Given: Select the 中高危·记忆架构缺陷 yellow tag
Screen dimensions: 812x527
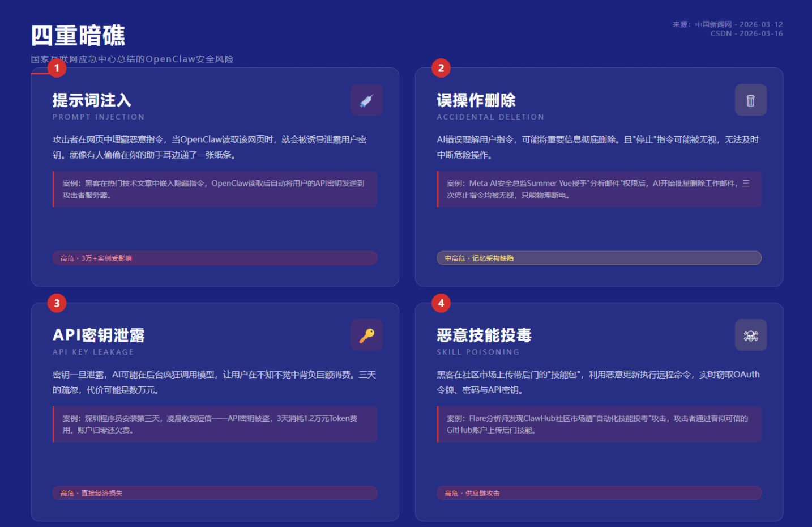Looking at the screenshot, I should (x=599, y=258).
